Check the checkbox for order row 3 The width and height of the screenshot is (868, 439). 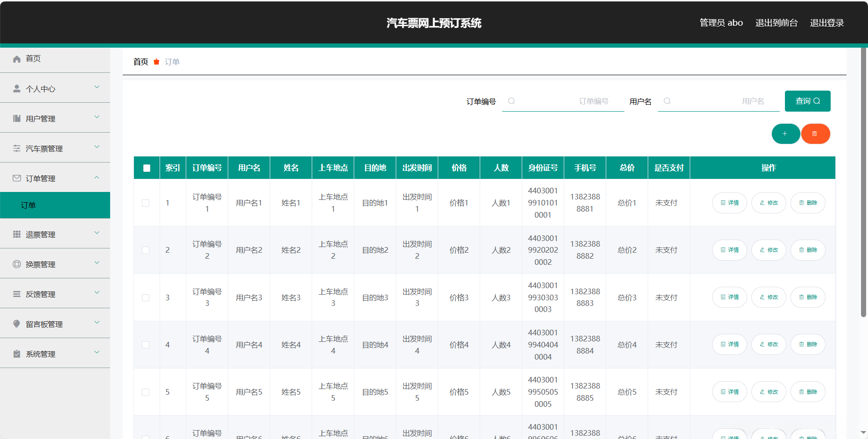[x=146, y=298]
